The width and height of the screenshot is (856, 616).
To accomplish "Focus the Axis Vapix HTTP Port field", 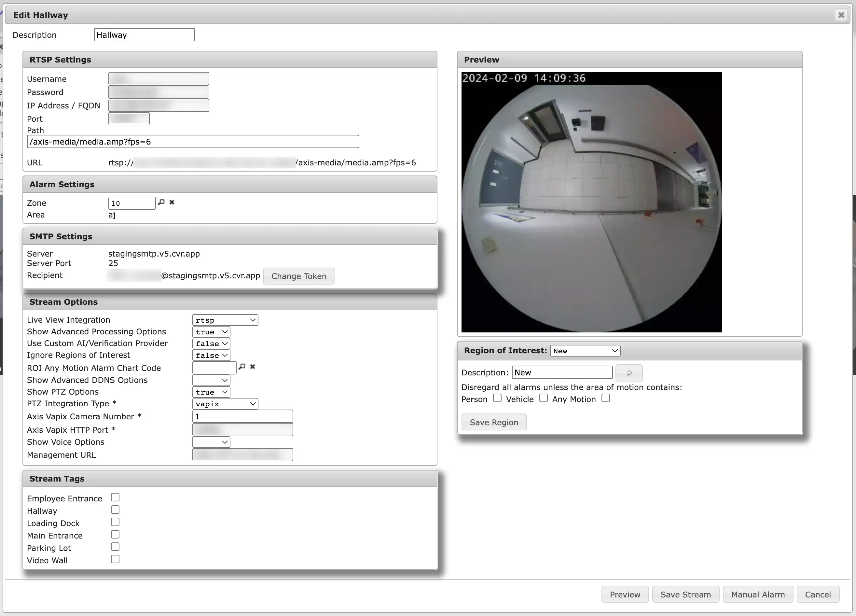I will point(242,429).
